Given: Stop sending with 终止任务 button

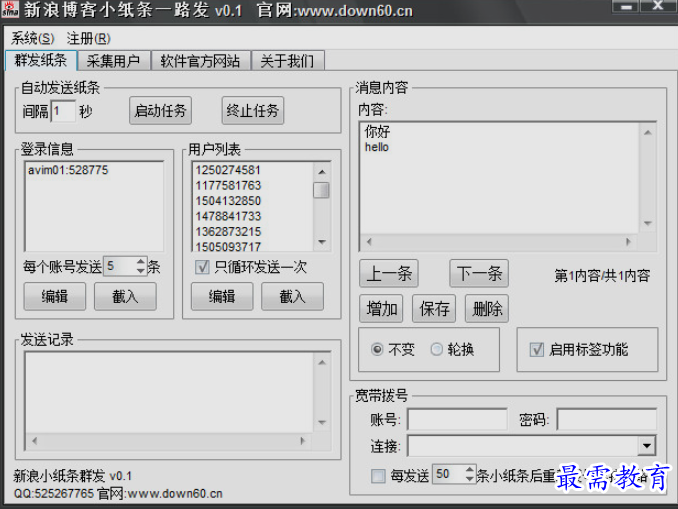Looking at the screenshot, I should pos(253,111).
